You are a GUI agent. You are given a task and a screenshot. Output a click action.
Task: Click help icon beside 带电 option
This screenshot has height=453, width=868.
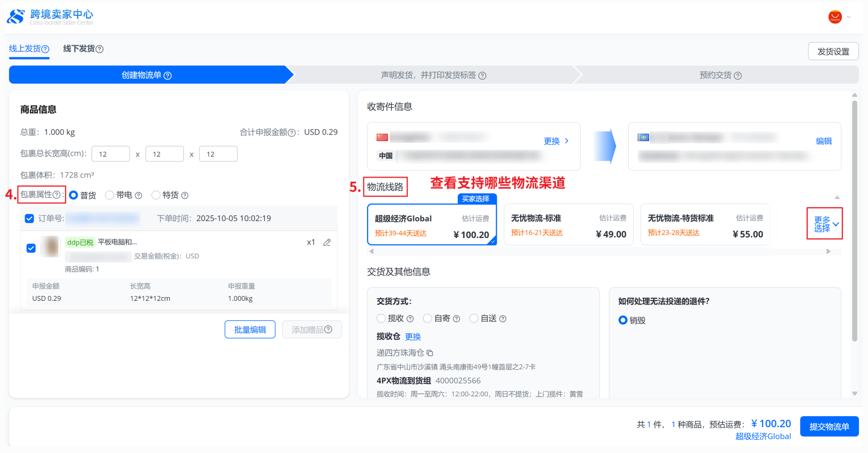click(x=139, y=196)
